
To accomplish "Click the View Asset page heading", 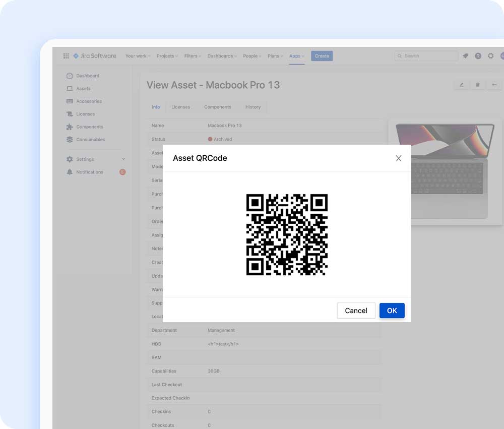I will point(213,85).
